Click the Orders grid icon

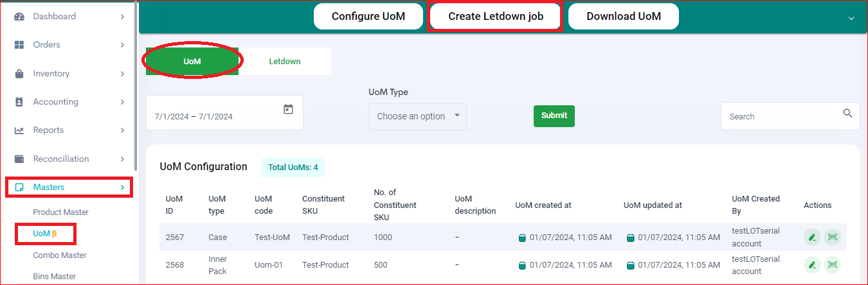pyautogui.click(x=19, y=45)
